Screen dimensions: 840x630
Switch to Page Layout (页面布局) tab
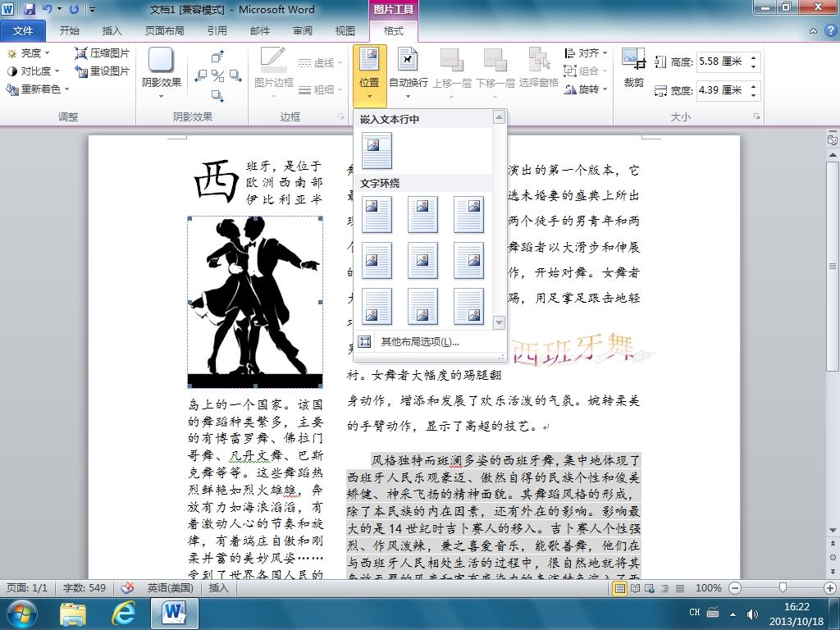(164, 31)
